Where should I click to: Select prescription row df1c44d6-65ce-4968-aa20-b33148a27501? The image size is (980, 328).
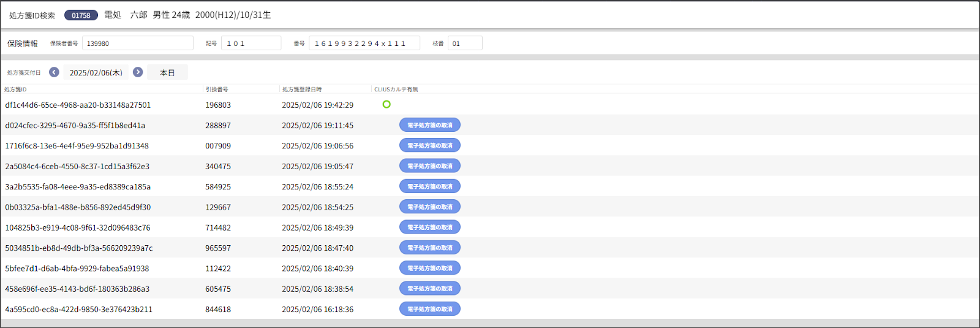point(78,105)
